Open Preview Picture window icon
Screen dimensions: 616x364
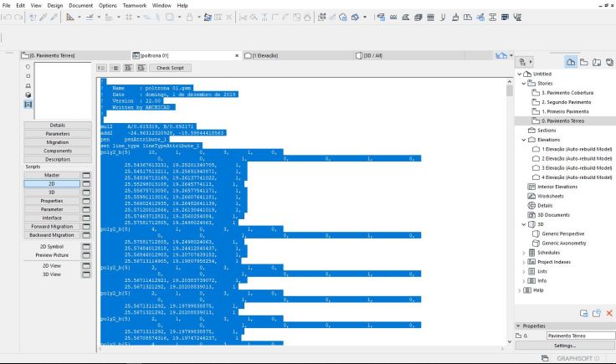pyautogui.click(x=86, y=255)
